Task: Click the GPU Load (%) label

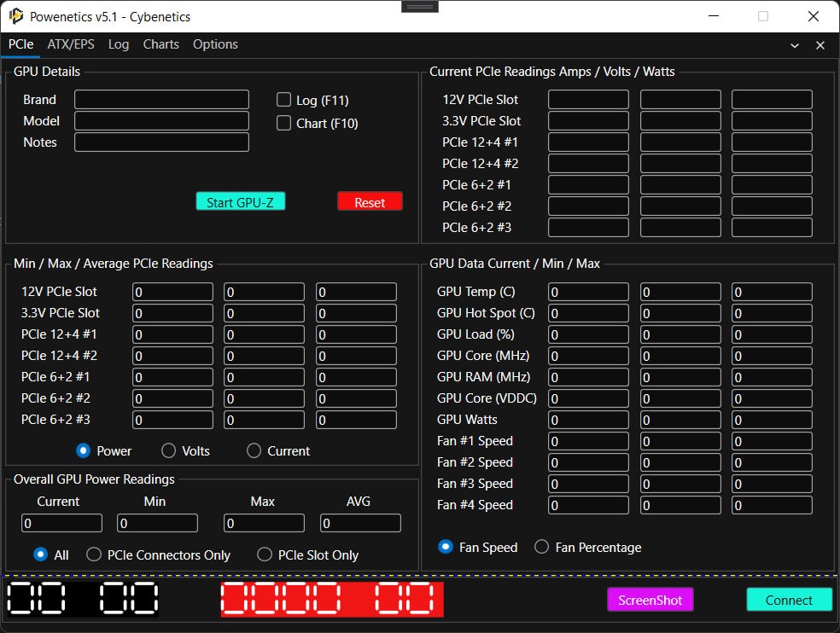Action: tap(475, 334)
